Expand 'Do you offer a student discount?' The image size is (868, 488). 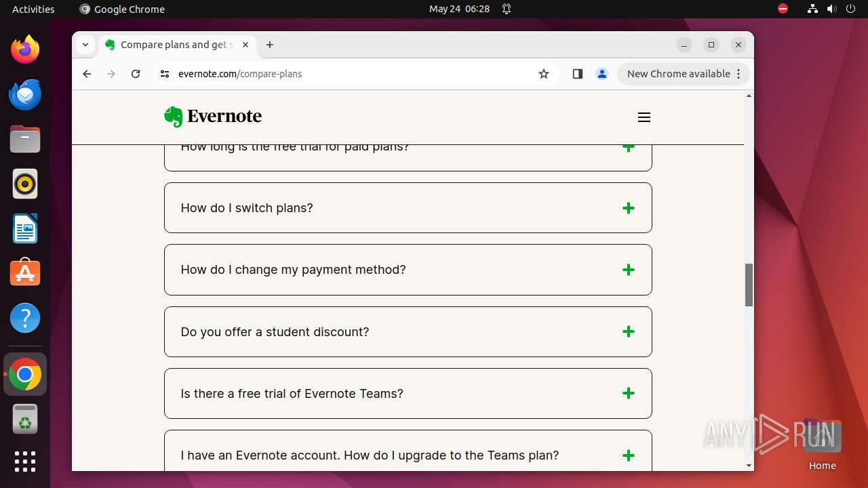click(408, 331)
